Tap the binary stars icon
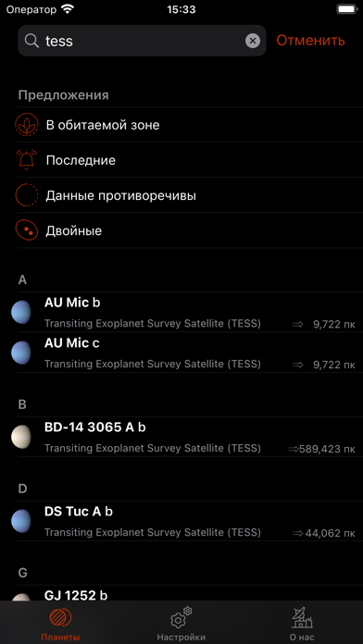 (x=27, y=230)
